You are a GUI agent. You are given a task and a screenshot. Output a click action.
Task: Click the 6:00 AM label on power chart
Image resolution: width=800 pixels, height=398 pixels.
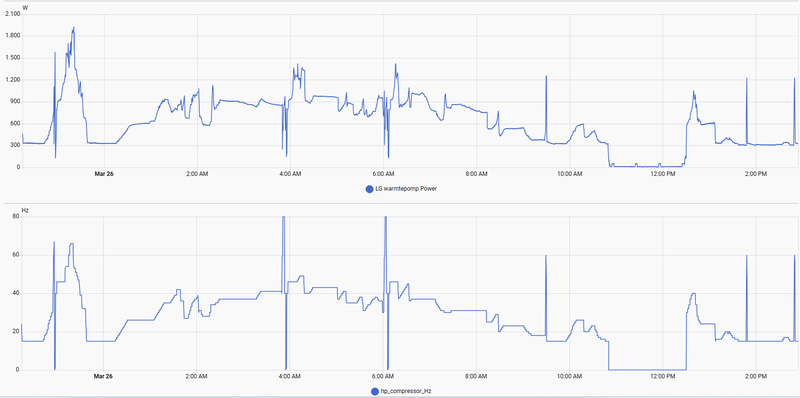384,174
